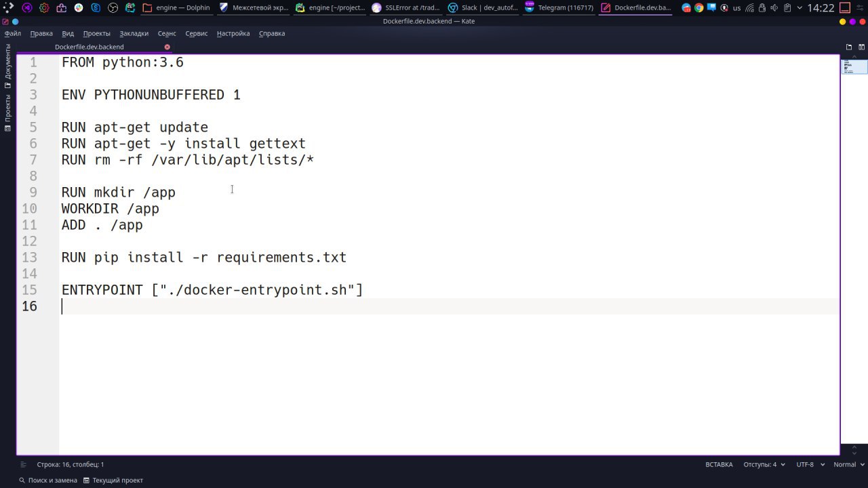Click the show desktop panel icon

click(x=845, y=8)
